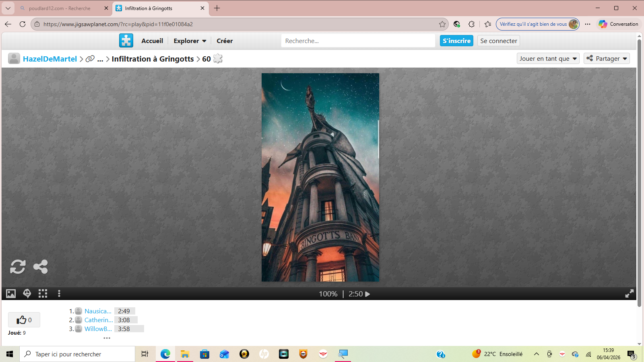Open File Explorer from the taskbar
The image size is (644, 362).
click(185, 354)
